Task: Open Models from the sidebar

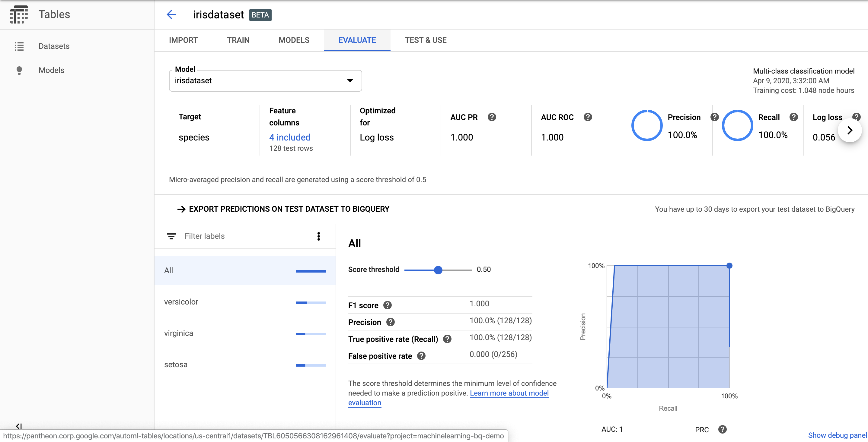Action: 51,70
